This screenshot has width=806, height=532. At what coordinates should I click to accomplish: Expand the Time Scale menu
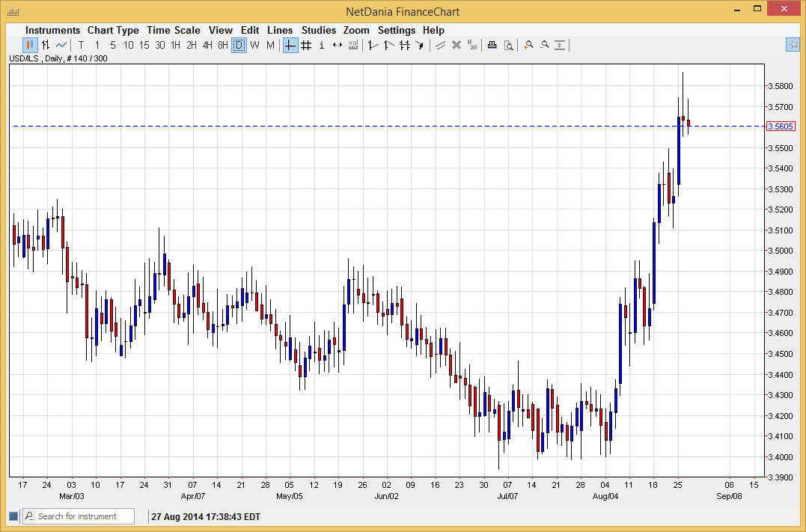pos(173,30)
